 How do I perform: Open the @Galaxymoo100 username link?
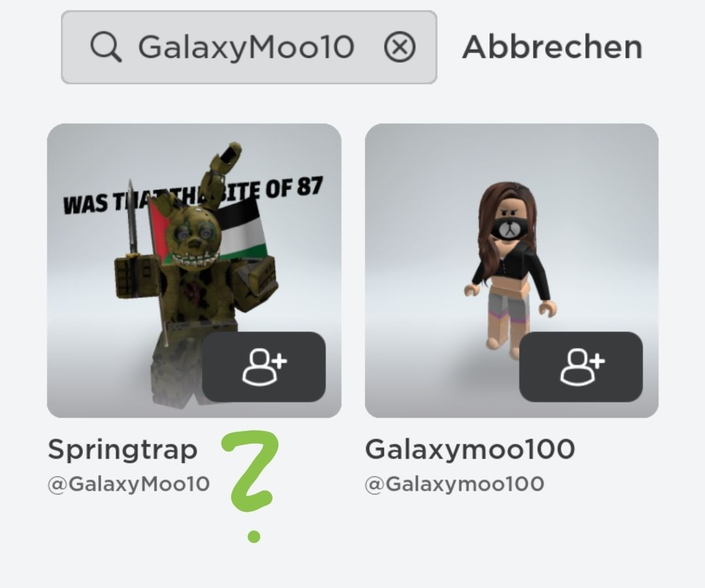coord(455,483)
